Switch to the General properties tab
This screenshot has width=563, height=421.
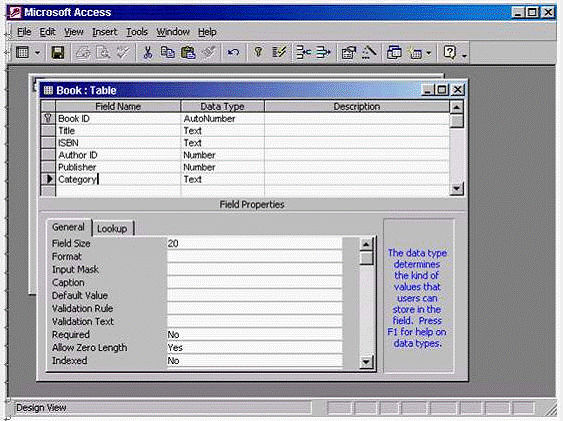pos(68,228)
